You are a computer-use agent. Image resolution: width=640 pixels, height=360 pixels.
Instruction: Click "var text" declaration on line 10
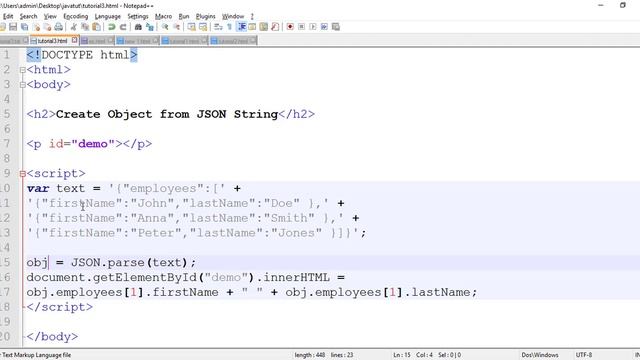coord(56,189)
